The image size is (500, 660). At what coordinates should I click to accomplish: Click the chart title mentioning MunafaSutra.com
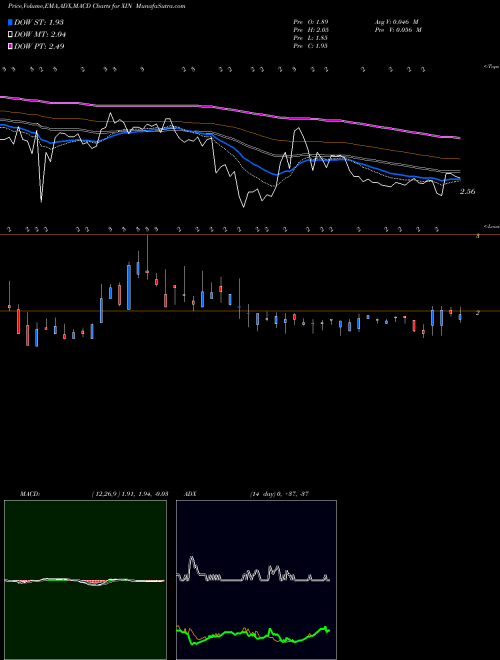tap(96, 6)
